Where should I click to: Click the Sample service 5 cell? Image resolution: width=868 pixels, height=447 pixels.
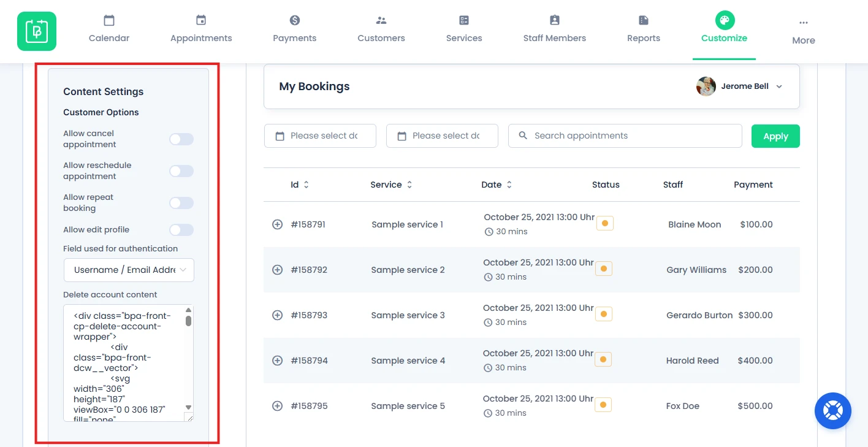[408, 406]
